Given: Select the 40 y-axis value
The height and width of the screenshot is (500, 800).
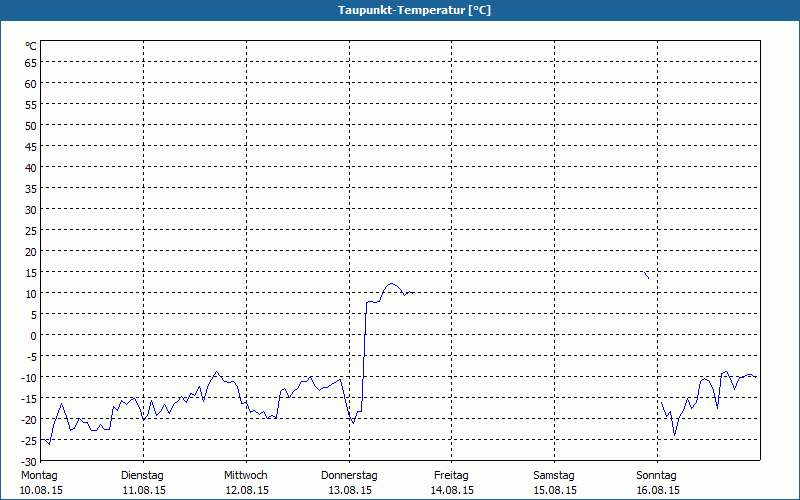Looking at the screenshot, I should click(31, 168).
